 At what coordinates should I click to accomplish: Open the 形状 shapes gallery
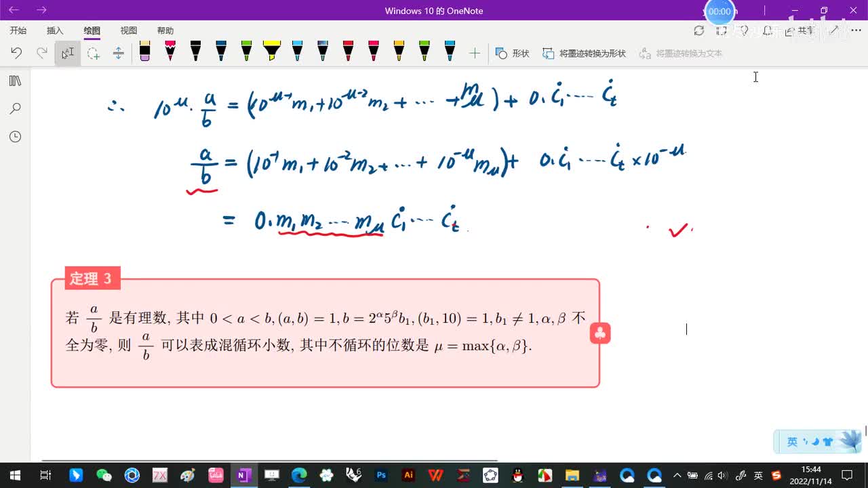click(x=512, y=53)
